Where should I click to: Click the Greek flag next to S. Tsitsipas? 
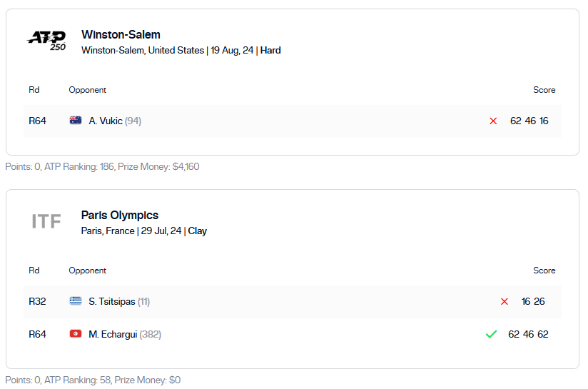coord(76,301)
